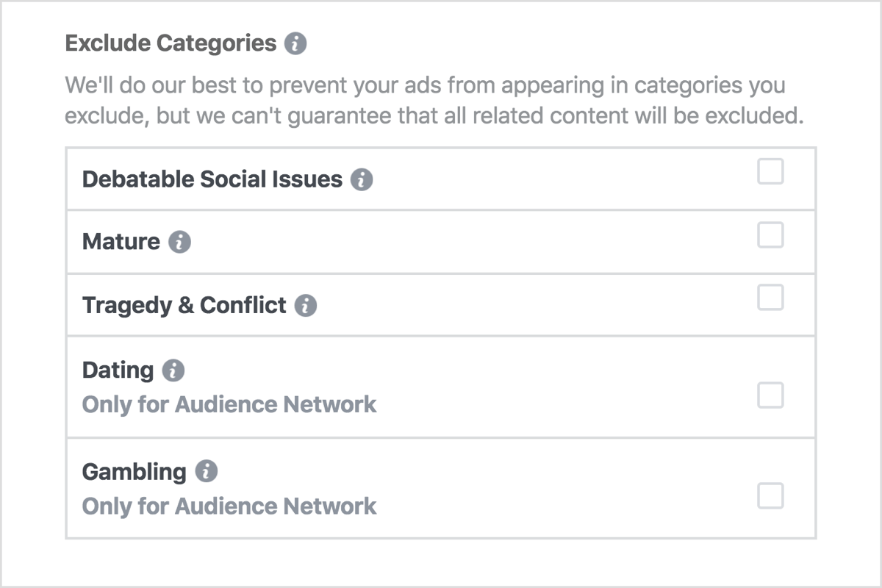Click the exclusion disclaimer description text

pos(426,100)
